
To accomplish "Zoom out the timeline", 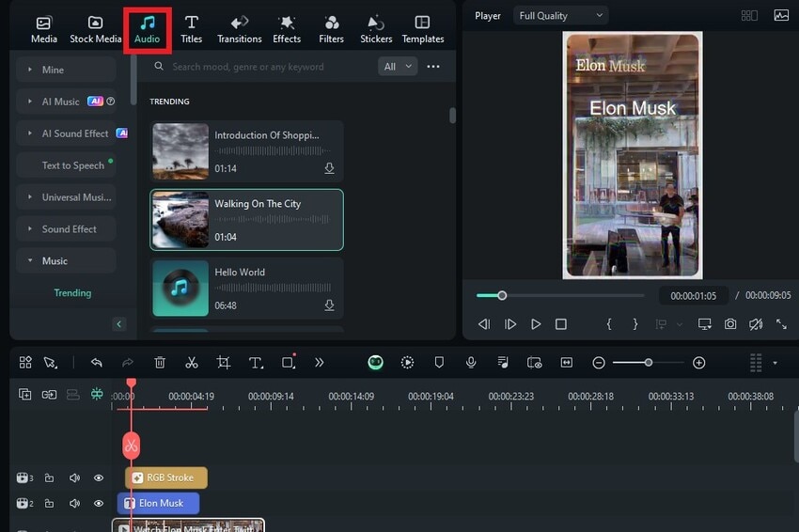I will [599, 363].
